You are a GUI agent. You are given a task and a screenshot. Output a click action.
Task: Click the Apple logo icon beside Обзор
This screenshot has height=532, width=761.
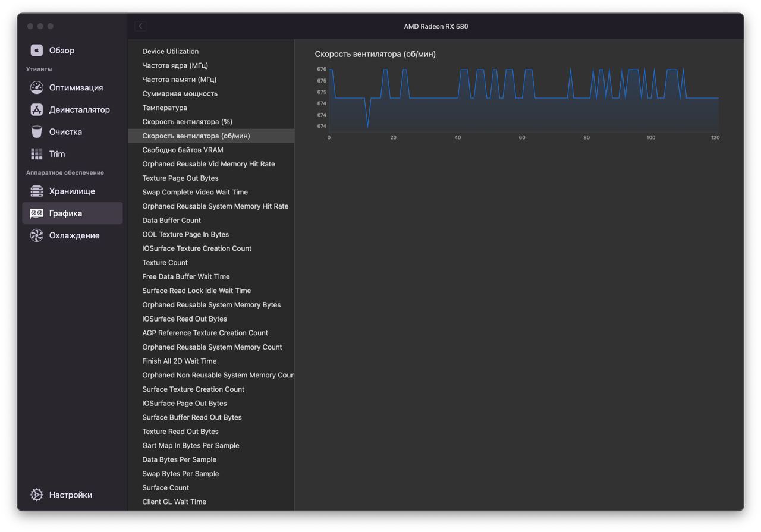point(37,51)
